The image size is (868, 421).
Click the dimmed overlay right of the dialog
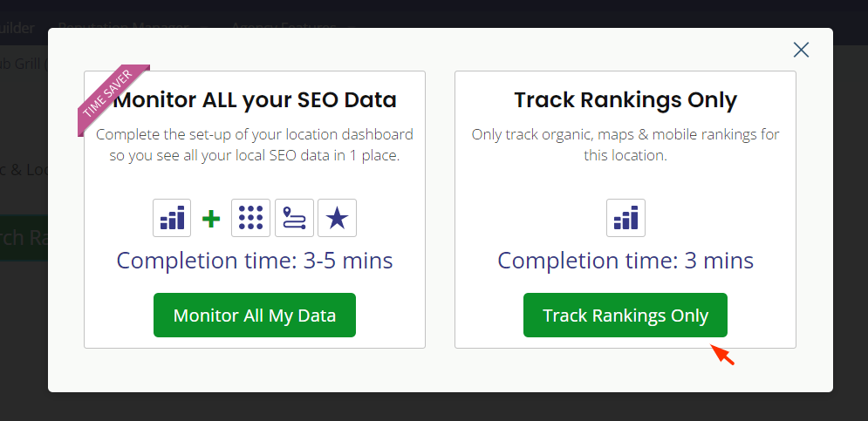coord(851,218)
